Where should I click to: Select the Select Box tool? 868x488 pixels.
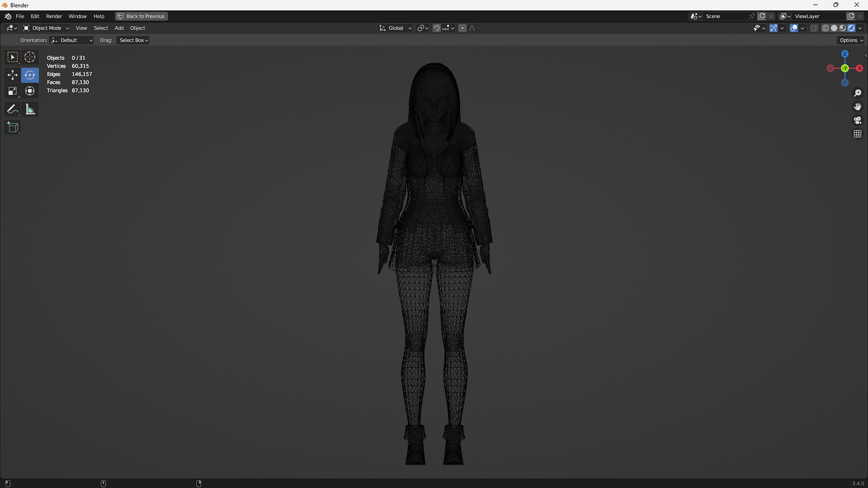(x=12, y=57)
